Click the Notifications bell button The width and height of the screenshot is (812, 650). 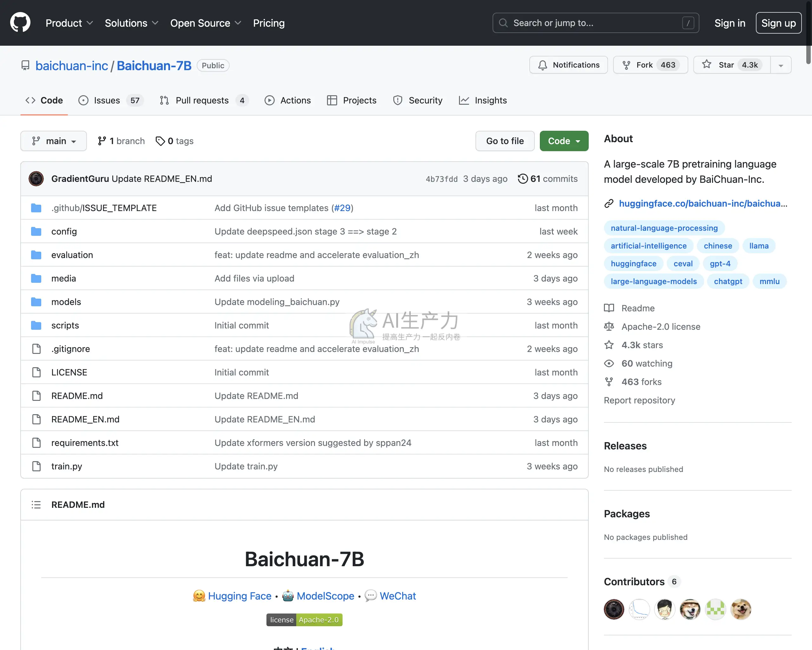568,65
